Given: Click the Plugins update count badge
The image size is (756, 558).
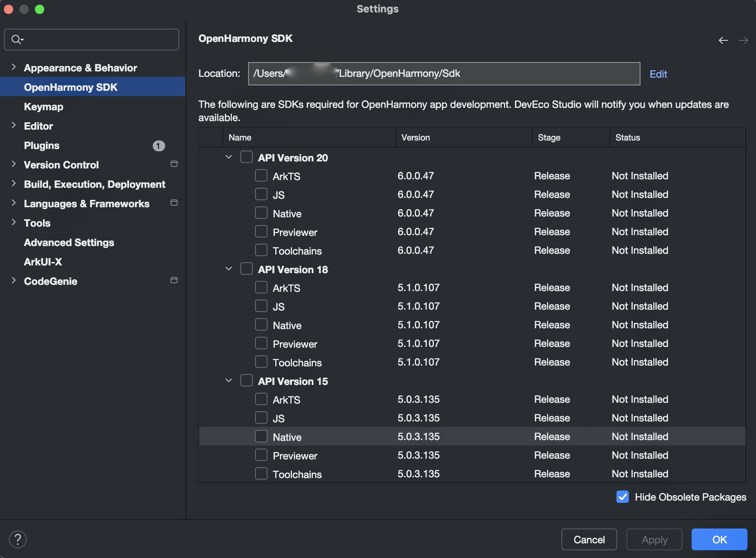Looking at the screenshot, I should (159, 146).
